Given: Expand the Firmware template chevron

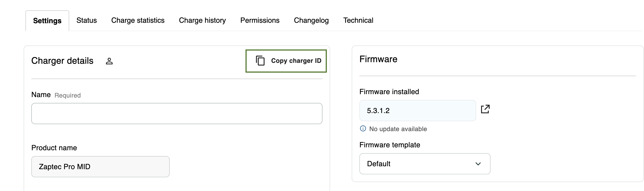Looking at the screenshot, I should point(478,164).
